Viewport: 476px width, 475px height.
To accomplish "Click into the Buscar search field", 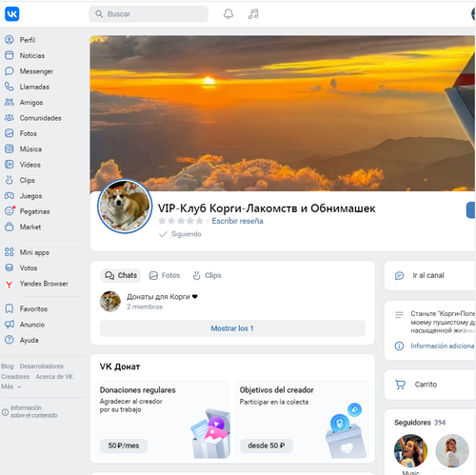I will [x=149, y=14].
